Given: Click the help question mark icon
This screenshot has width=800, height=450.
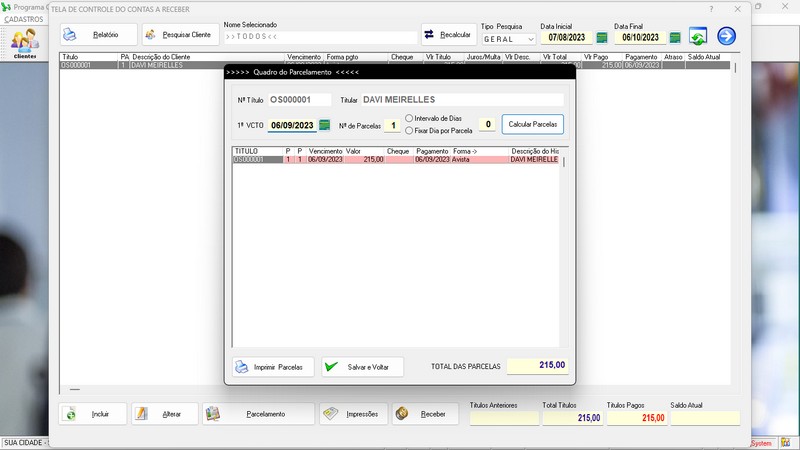Looking at the screenshot, I should pos(711,9).
